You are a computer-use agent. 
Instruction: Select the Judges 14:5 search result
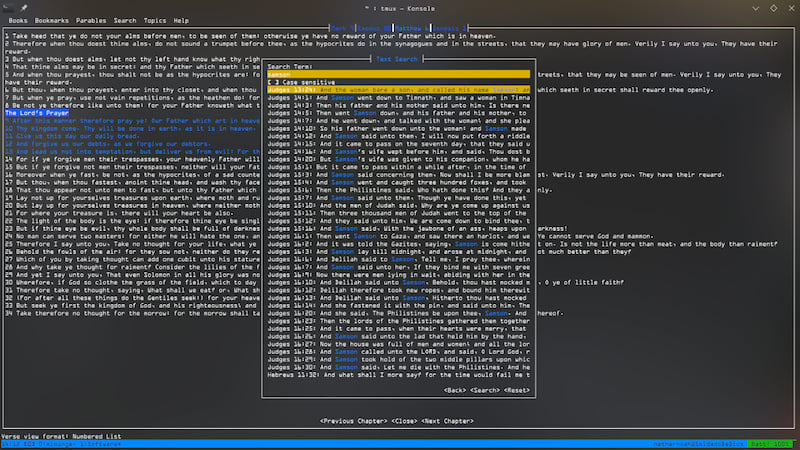[x=398, y=113]
